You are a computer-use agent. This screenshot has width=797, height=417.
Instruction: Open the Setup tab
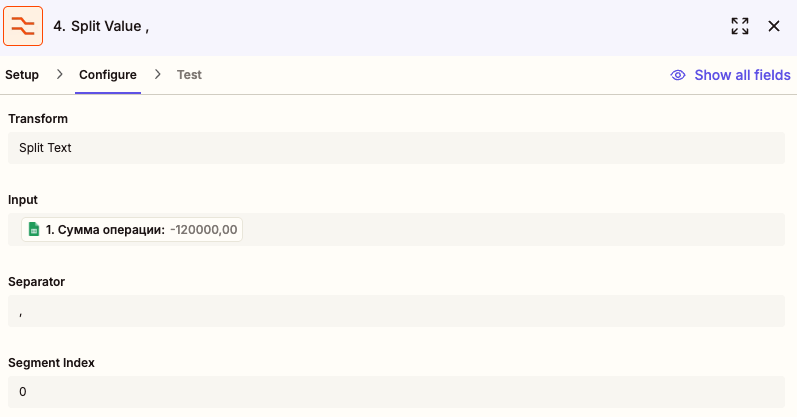[22, 75]
